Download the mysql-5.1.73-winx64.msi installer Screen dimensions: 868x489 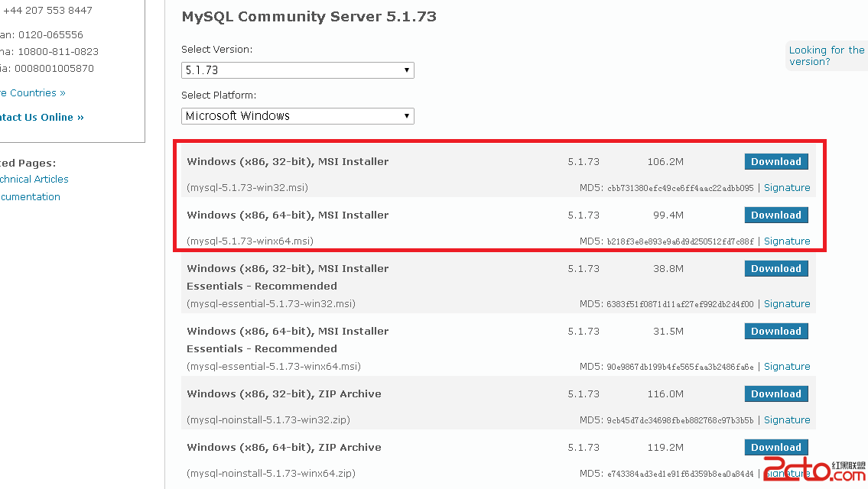pos(776,215)
